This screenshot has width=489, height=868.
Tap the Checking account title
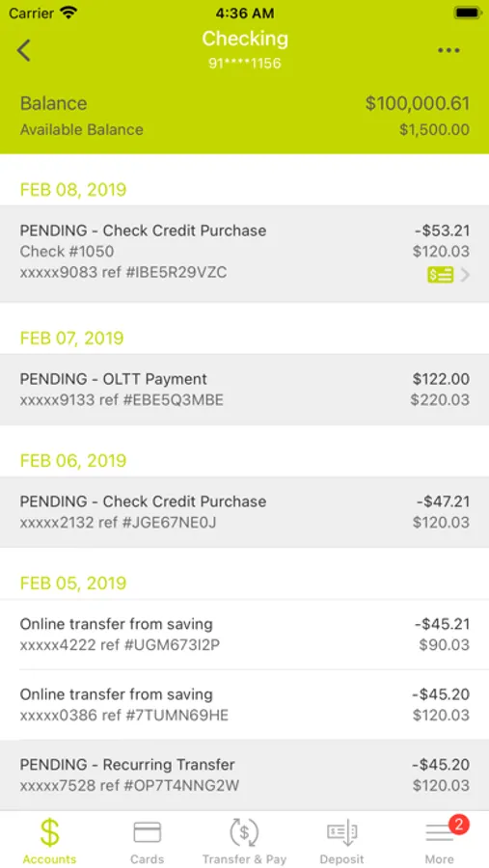(245, 39)
